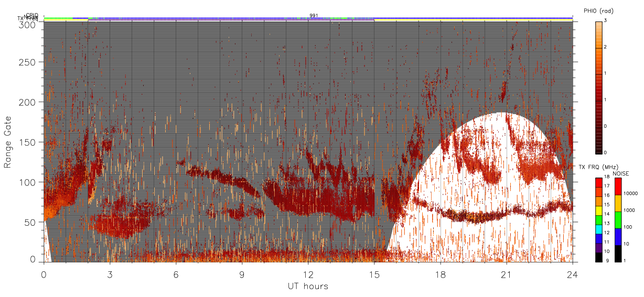Screen dimensions: 644x297
Task: Click the 'Range Gate' y-axis title
Action: pyautogui.click(x=8, y=142)
